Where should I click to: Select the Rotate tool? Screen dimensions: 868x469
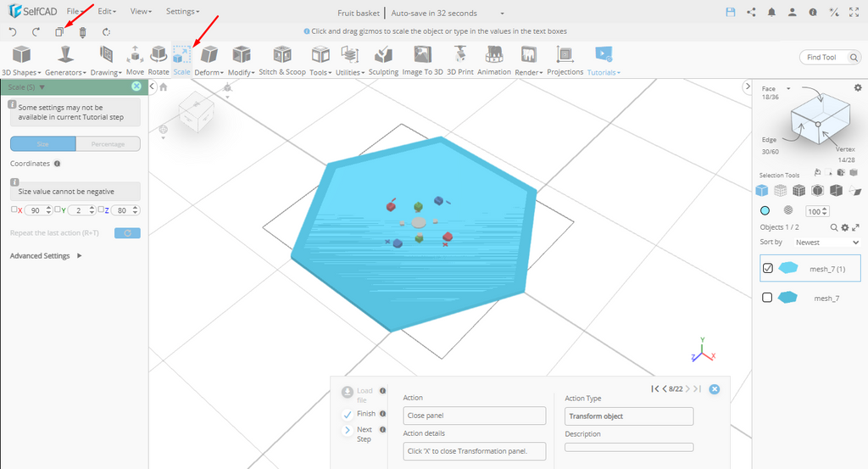click(x=159, y=59)
